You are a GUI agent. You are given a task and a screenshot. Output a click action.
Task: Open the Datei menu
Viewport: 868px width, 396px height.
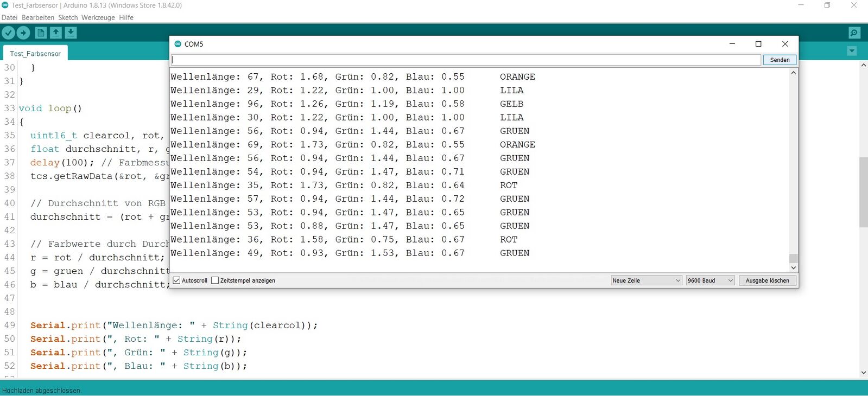[x=9, y=17]
